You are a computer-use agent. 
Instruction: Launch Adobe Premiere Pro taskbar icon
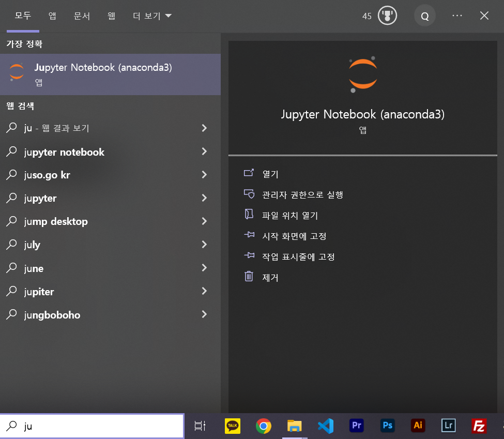356,426
